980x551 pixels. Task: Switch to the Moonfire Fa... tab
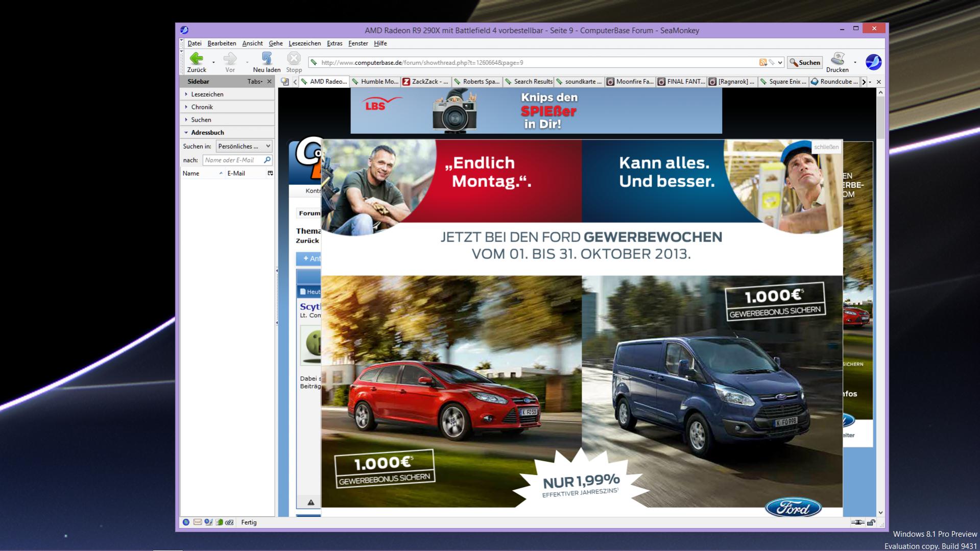(630, 82)
